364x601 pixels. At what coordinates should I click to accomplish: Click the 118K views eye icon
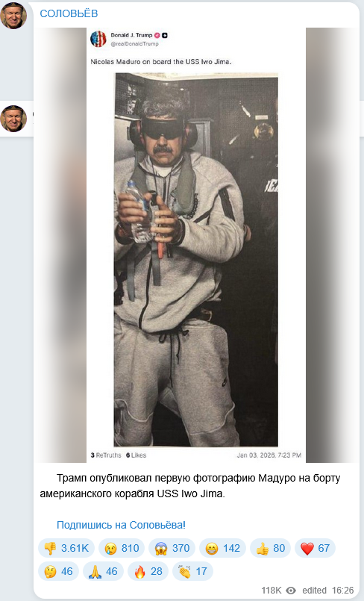pyautogui.click(x=292, y=591)
